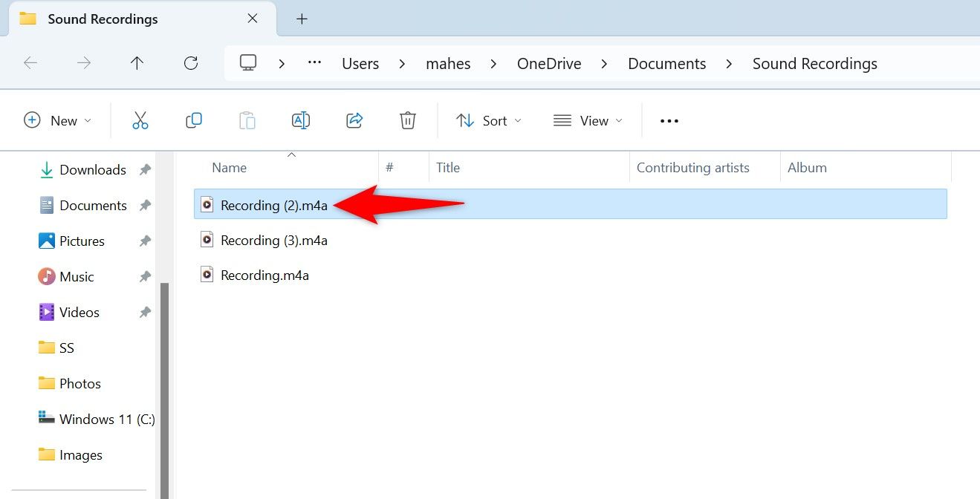The height and width of the screenshot is (499, 980).
Task: Click Users in the address breadcrumb
Action: pos(360,64)
